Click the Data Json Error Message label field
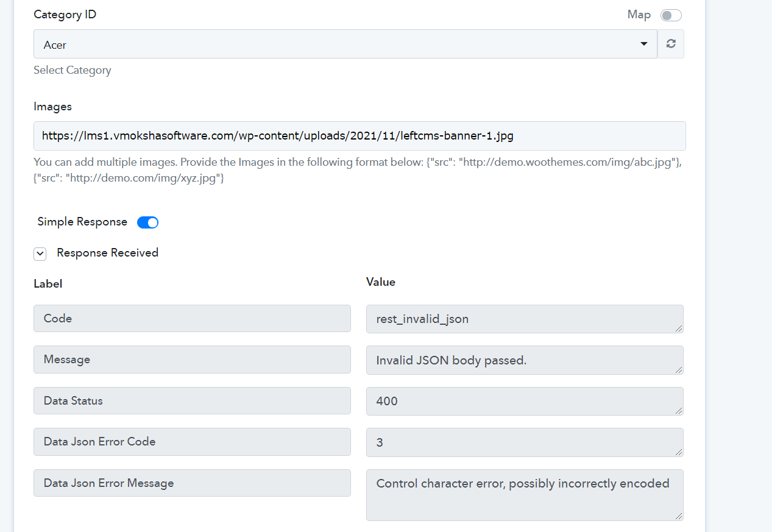 (x=192, y=483)
